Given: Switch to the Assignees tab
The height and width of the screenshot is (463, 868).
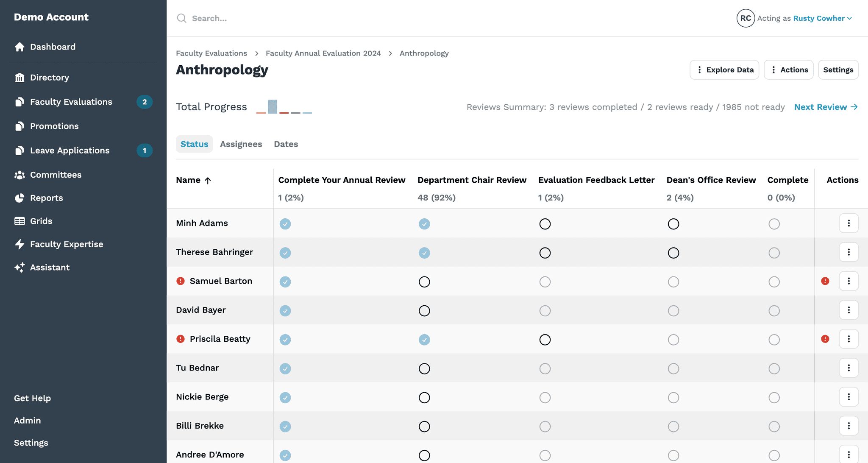Looking at the screenshot, I should coord(241,144).
